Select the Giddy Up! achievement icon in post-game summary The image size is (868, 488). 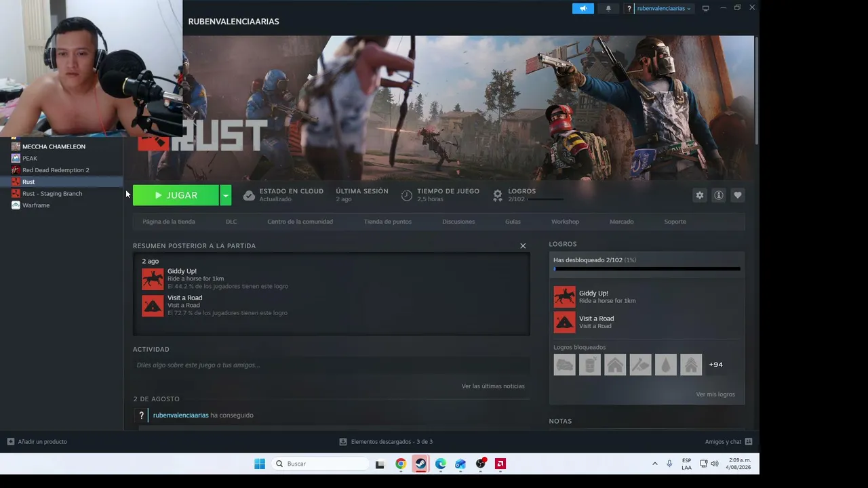point(153,279)
